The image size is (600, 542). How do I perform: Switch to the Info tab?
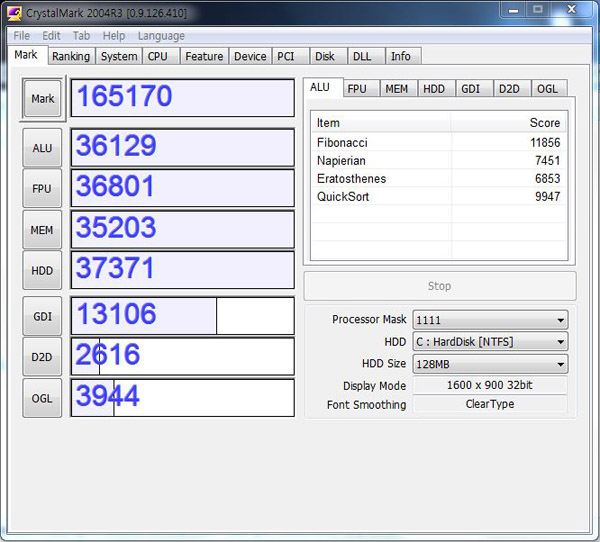click(401, 56)
